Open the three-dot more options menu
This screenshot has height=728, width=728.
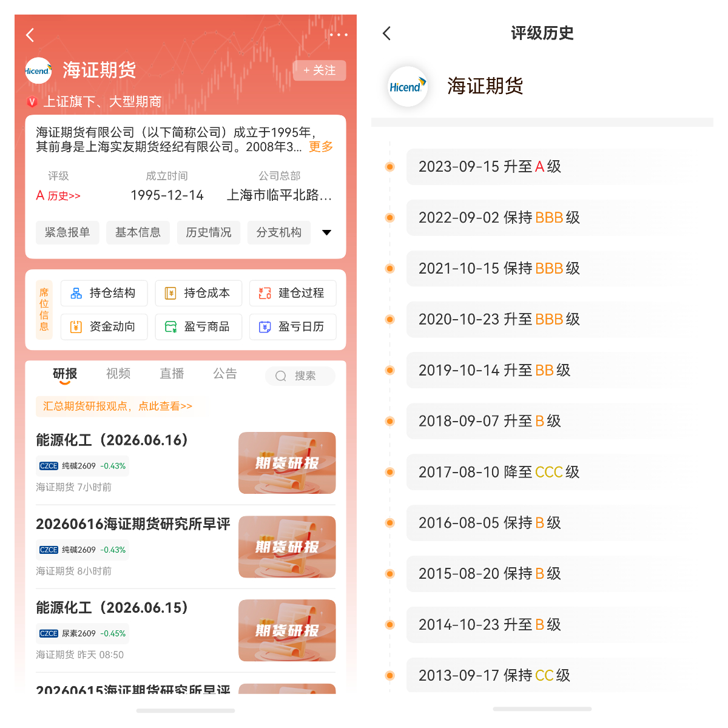(x=339, y=35)
